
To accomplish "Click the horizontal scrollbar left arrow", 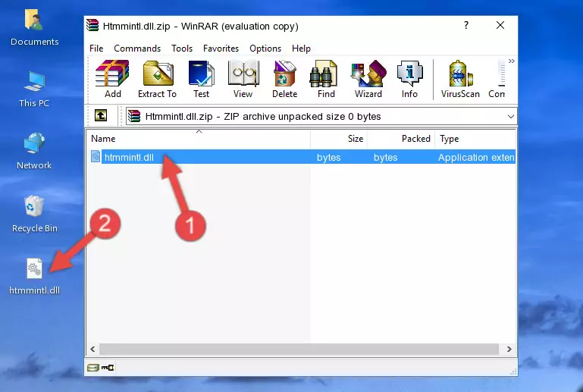I will point(92,349).
